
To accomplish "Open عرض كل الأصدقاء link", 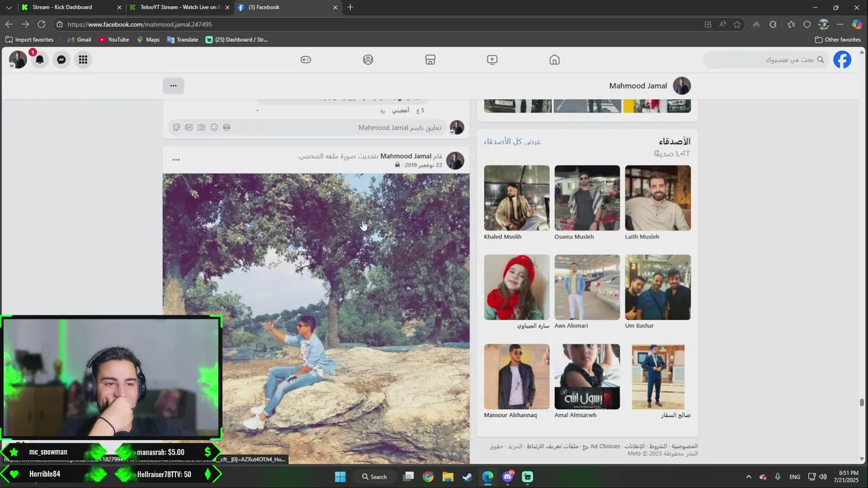I will tap(513, 142).
